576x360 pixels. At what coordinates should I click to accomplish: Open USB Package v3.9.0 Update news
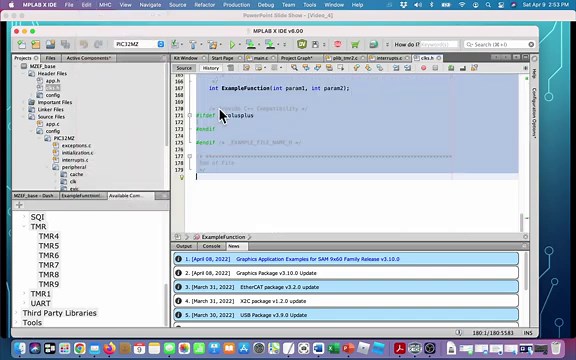coord(346,315)
